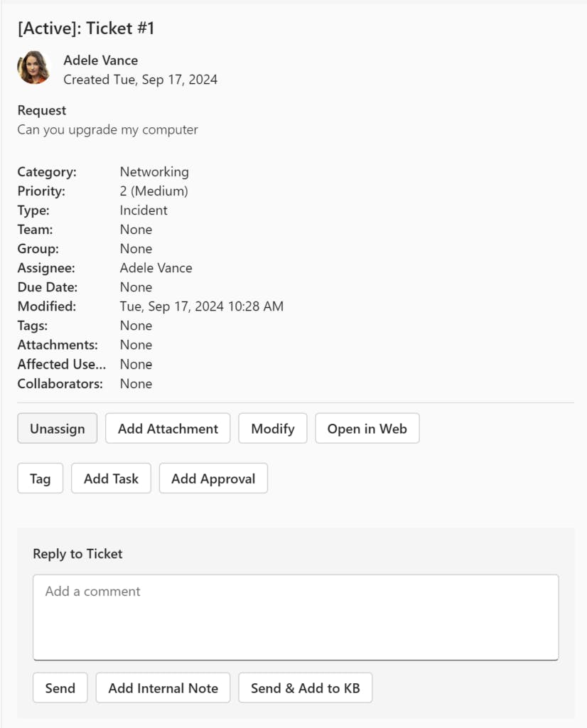Click Add Internal Note
The image size is (587, 728).
pos(163,688)
